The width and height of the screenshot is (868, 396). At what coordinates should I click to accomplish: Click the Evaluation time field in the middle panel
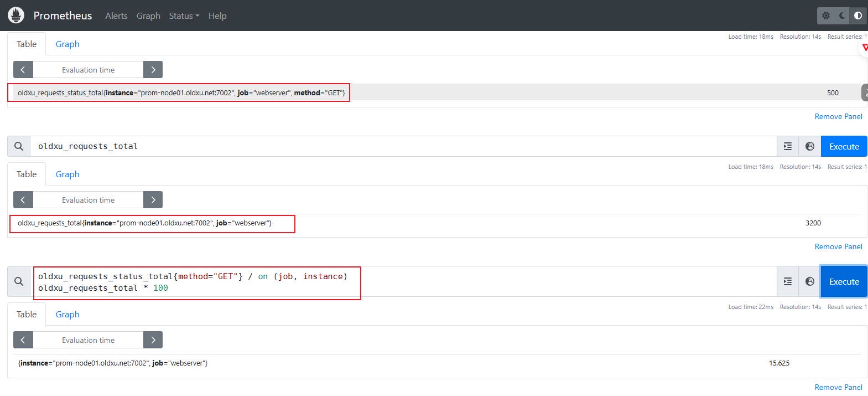pos(88,200)
